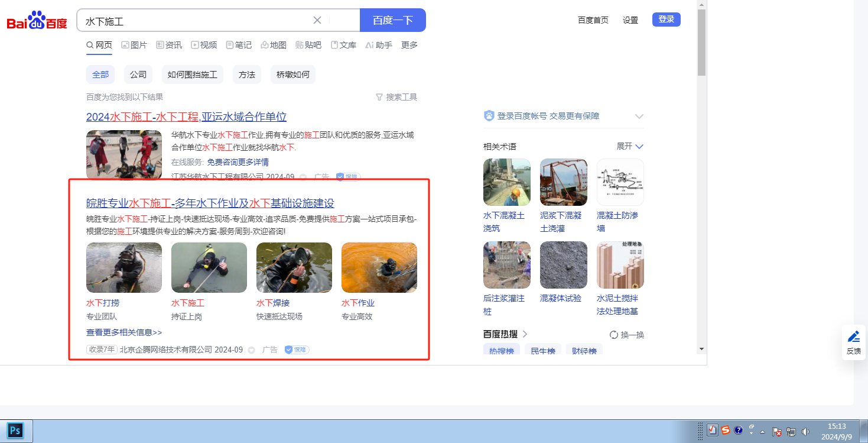
Task: Switch to the 网页 tab
Action: pyautogui.click(x=99, y=45)
